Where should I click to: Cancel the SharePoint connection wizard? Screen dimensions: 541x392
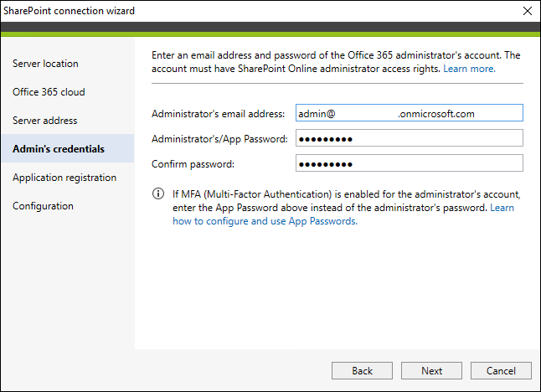click(501, 370)
